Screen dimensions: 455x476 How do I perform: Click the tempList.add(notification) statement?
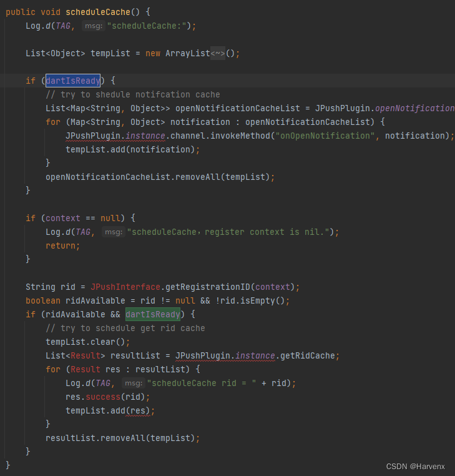point(133,150)
